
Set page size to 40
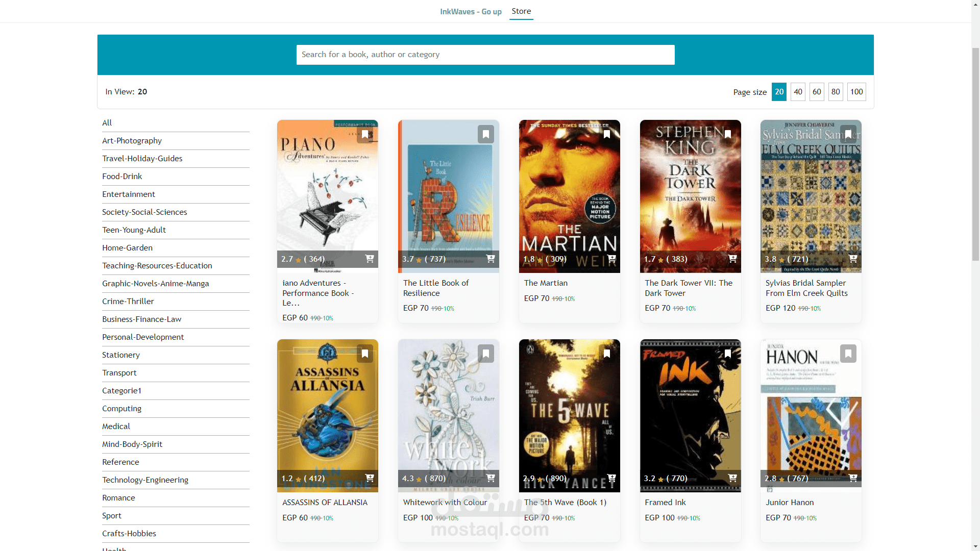click(798, 92)
